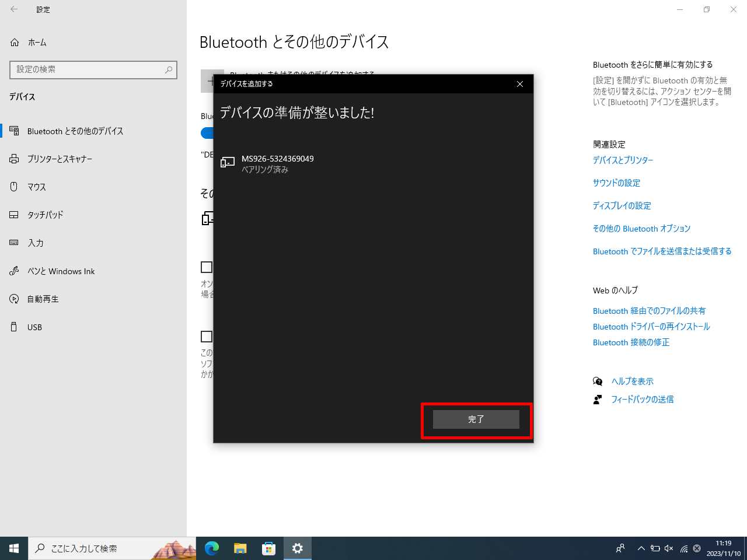Click その他の Bluetooth オプション link
747x560 pixels.
pyautogui.click(x=641, y=229)
